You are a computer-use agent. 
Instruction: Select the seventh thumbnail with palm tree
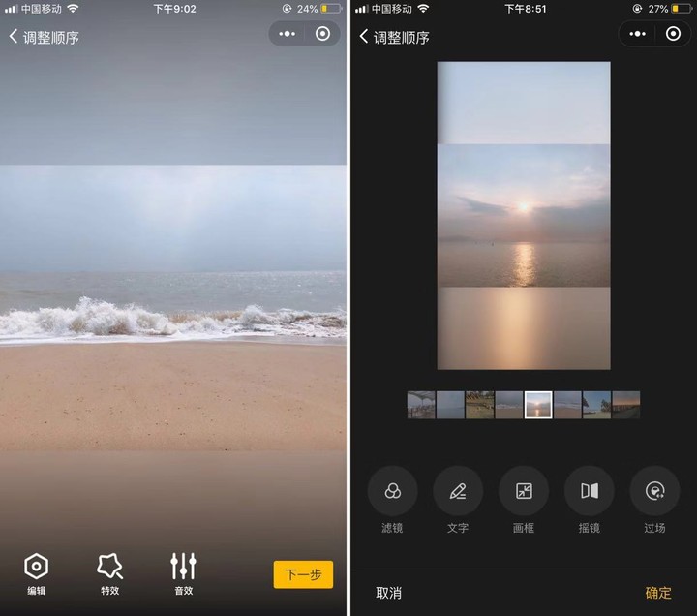tap(597, 405)
